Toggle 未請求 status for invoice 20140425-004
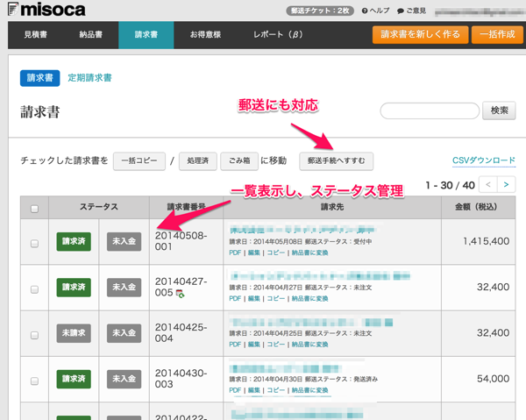The width and height of the screenshot is (526, 420). (x=75, y=334)
